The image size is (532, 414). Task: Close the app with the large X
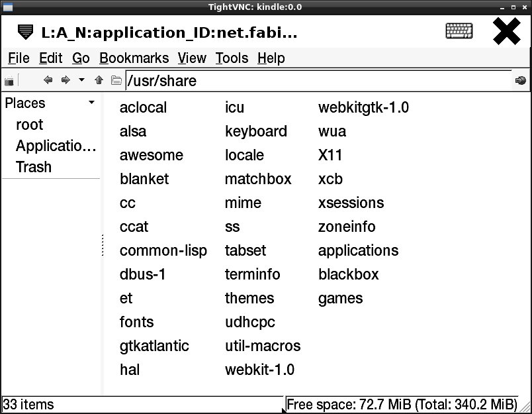[507, 31]
